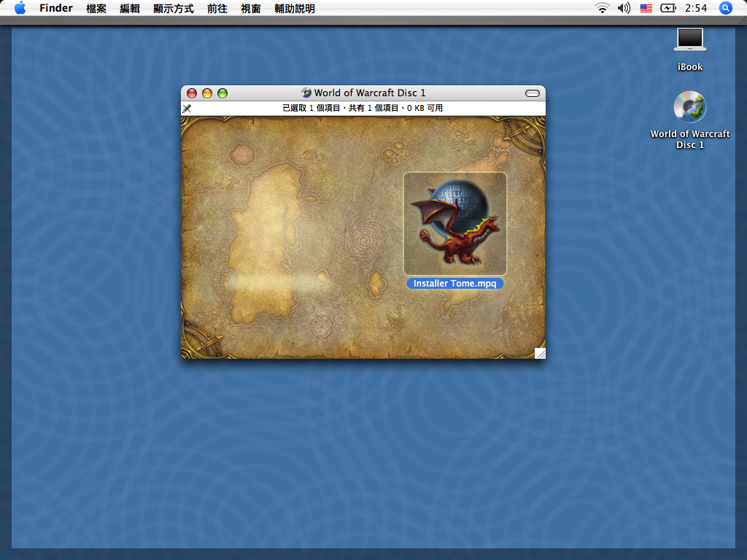The image size is (747, 560).
Task: Click the volume speaker icon
Action: tap(624, 8)
